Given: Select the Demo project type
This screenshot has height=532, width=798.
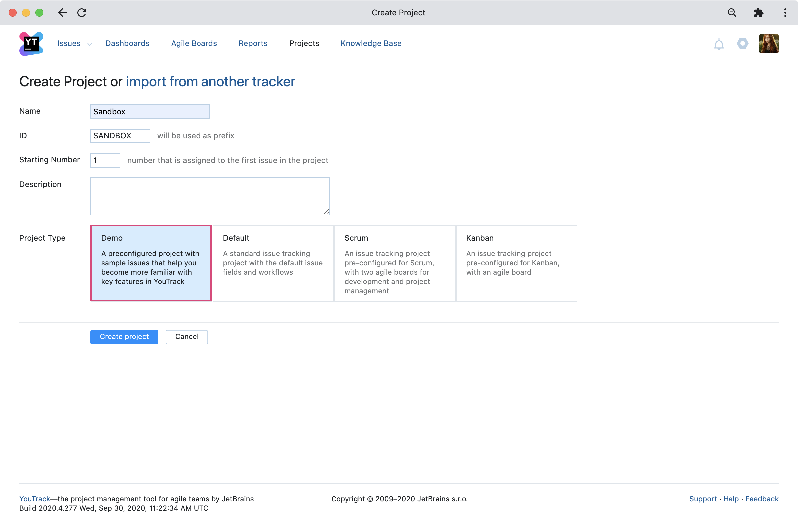Looking at the screenshot, I should click(151, 263).
